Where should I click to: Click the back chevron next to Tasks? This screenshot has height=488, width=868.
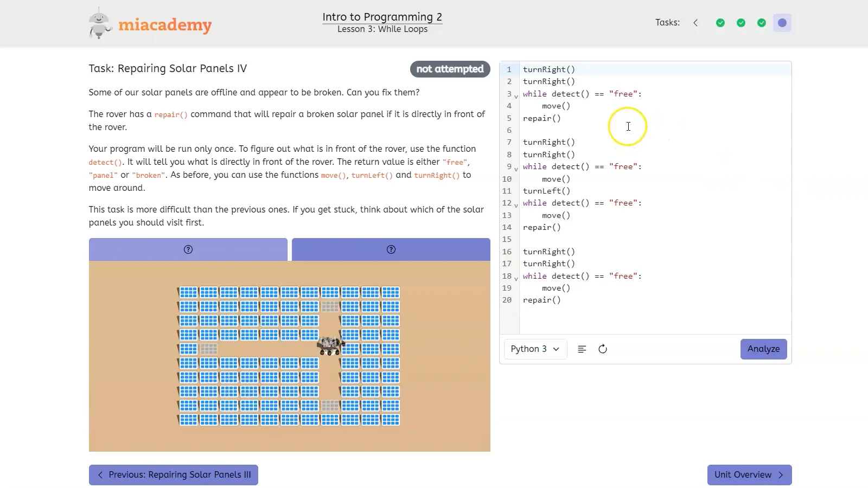coord(695,23)
